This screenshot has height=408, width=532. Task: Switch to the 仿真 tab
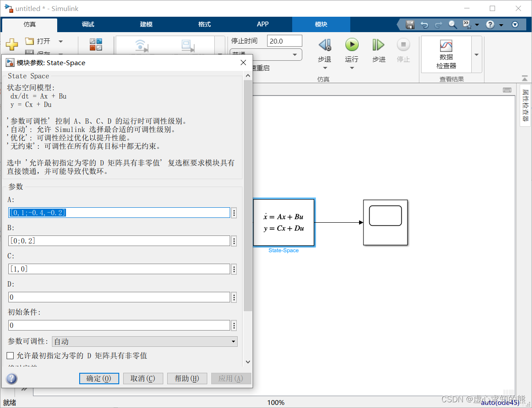point(29,24)
